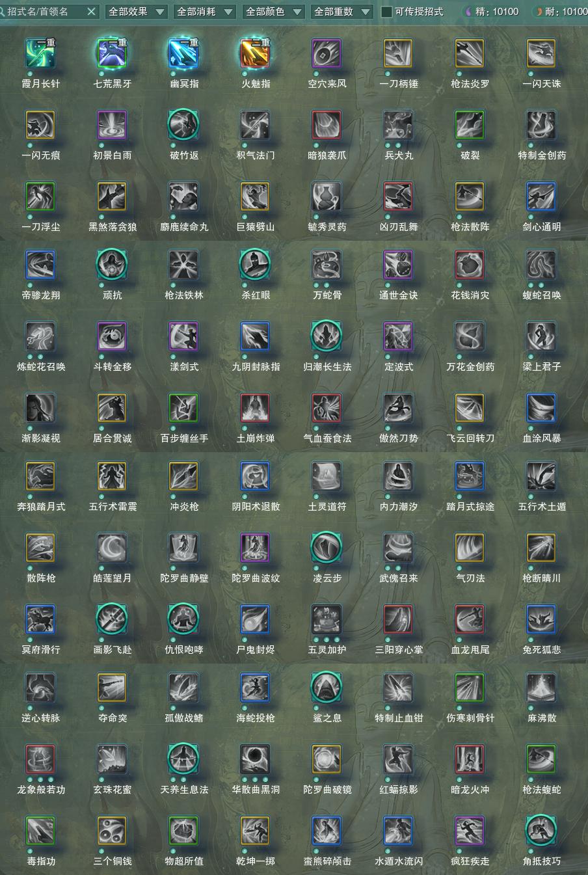Image resolution: width=588 pixels, height=875 pixels.
Task: Select the 通世金诀 skill icon
Action: coord(399,265)
